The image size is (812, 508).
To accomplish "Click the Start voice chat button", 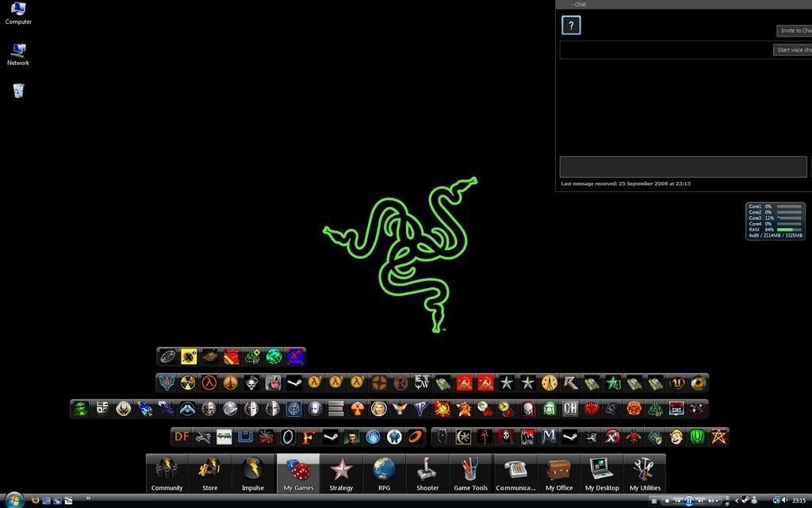I will click(793, 50).
